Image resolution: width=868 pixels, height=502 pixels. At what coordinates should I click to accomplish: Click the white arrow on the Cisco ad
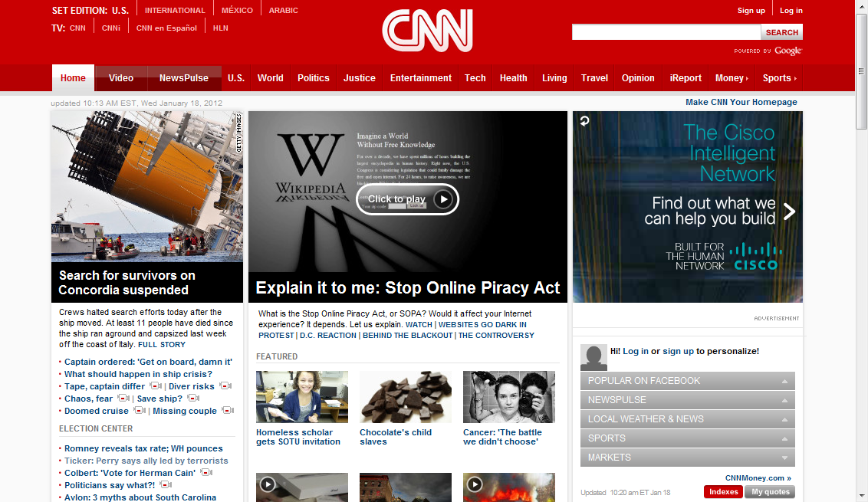point(790,211)
